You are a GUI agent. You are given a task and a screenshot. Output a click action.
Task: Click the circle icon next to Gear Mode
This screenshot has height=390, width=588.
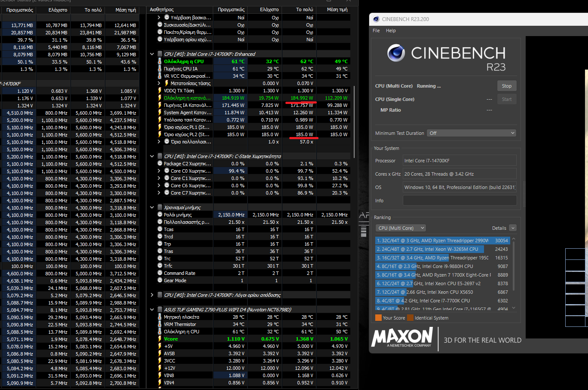click(160, 280)
